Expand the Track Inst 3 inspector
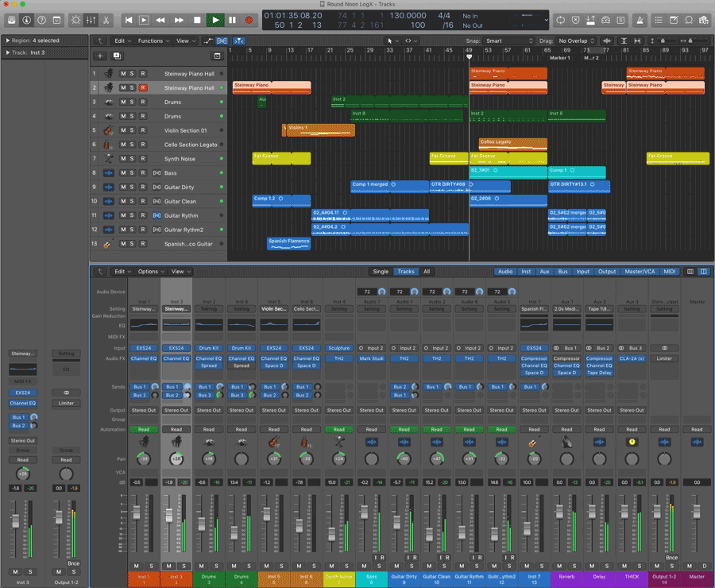The image size is (715, 588). click(8, 52)
